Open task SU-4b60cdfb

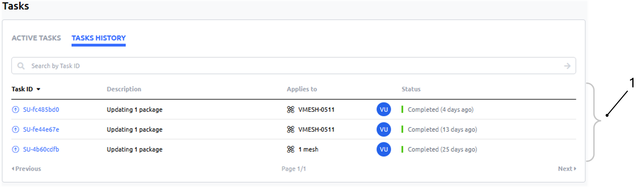coord(41,150)
